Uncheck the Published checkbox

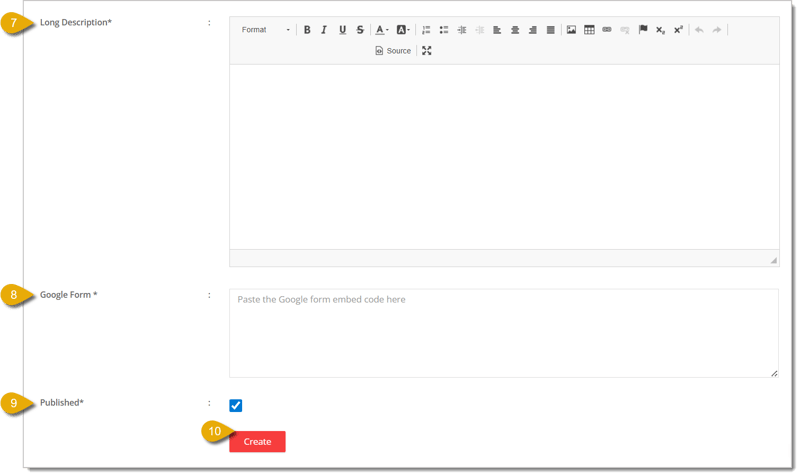pos(236,405)
